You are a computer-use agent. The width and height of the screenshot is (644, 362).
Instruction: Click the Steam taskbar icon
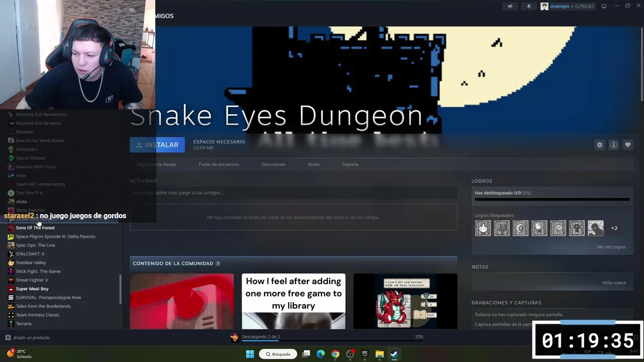coord(394,354)
